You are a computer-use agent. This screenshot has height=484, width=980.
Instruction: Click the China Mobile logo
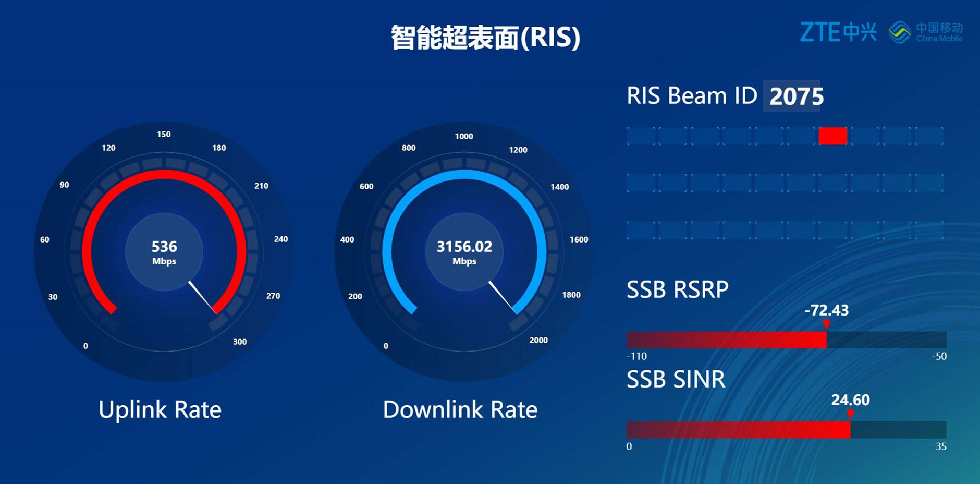click(x=925, y=31)
